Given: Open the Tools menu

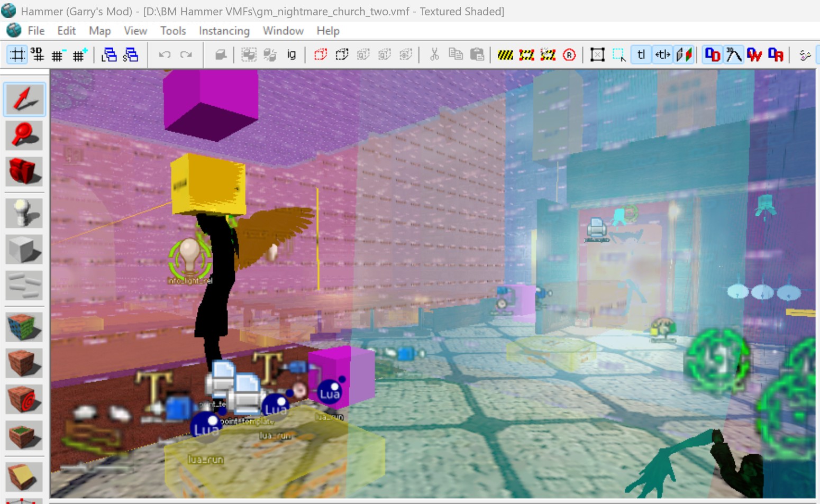Looking at the screenshot, I should click(x=173, y=31).
